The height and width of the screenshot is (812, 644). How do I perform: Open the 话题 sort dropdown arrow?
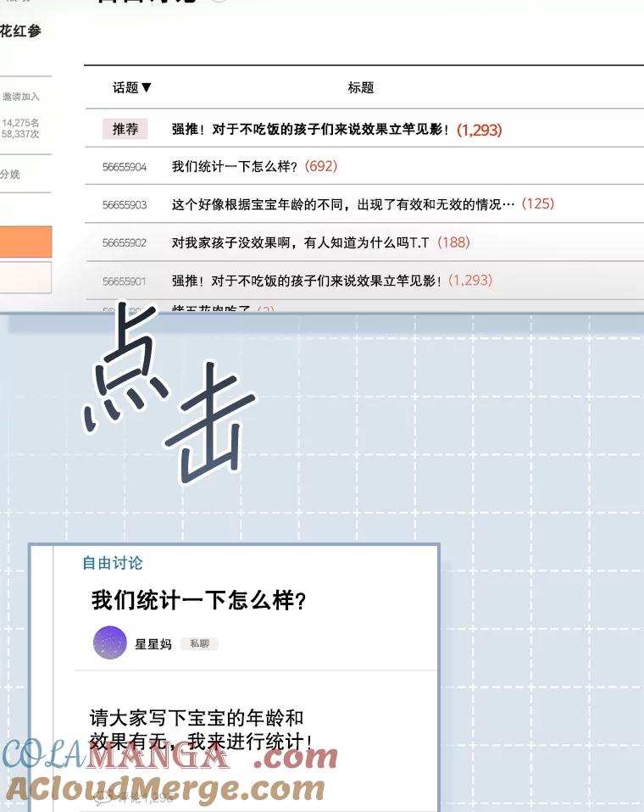pyautogui.click(x=146, y=87)
